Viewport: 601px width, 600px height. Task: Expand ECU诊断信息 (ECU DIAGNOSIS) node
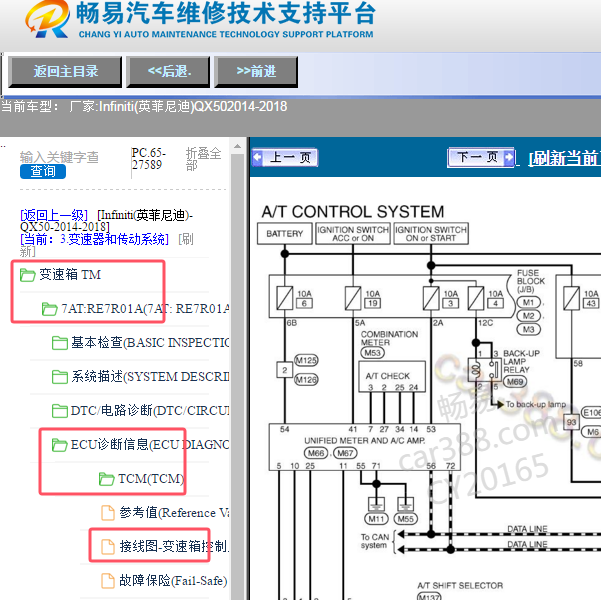(150, 445)
